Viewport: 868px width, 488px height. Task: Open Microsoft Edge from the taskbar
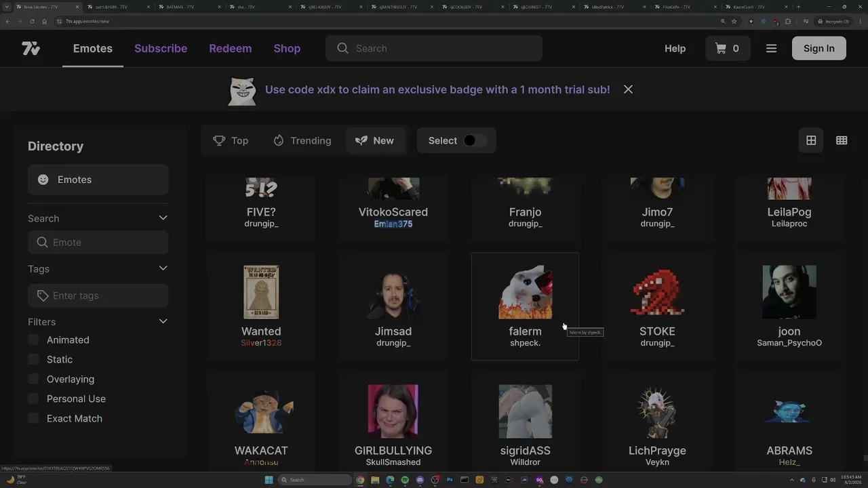390,480
